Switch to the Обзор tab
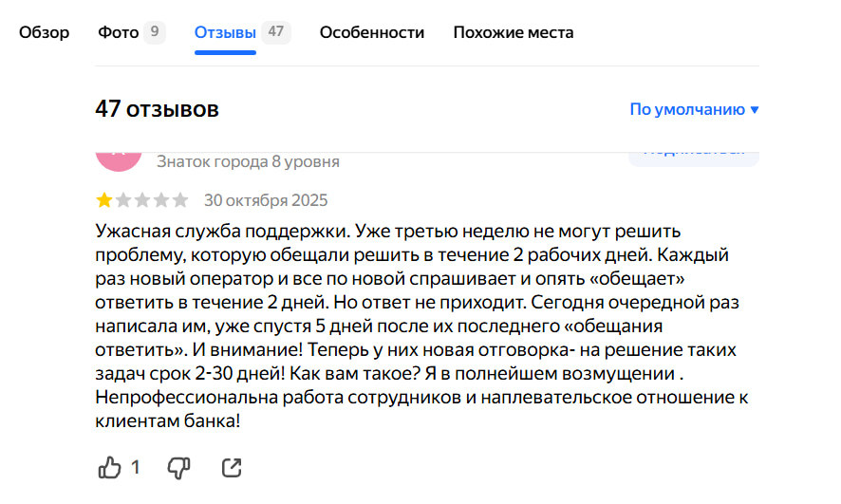Screen dimensions: 841x504 pos(45,32)
